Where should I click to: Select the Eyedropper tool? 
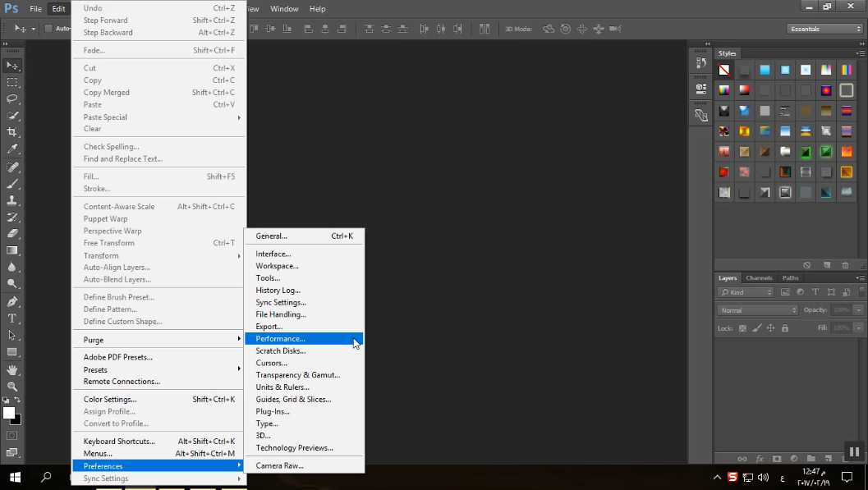coord(12,149)
